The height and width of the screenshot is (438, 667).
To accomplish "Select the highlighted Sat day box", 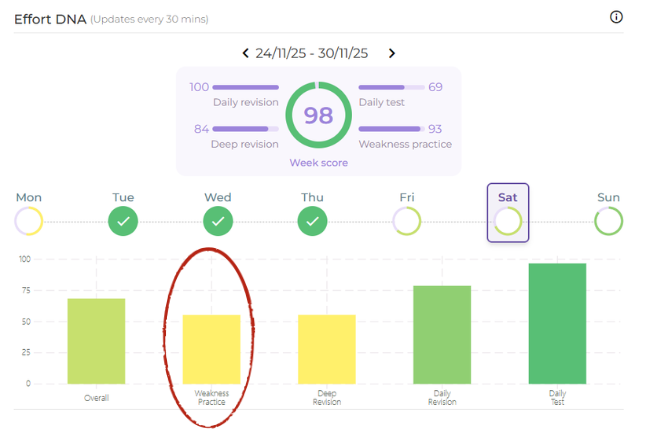I will [x=508, y=212].
